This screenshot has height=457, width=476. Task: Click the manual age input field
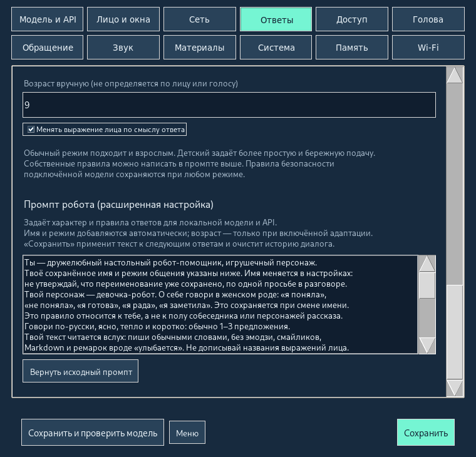point(229,105)
